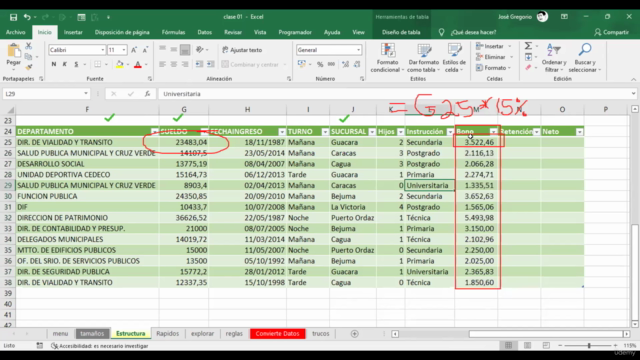The height and width of the screenshot is (360, 640).
Task: Click the red font color icon
Action: 138,64
